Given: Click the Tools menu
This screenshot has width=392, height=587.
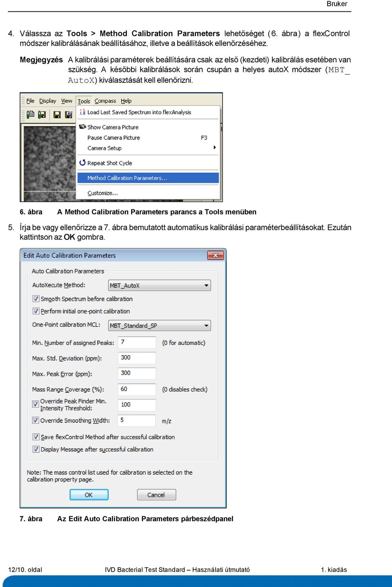Looking at the screenshot, I should tap(84, 101).
